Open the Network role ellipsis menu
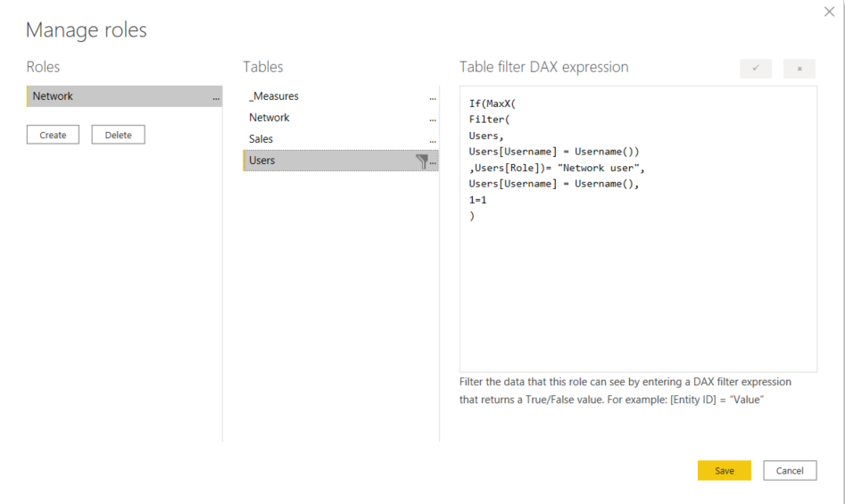The width and height of the screenshot is (845, 504). tap(216, 98)
